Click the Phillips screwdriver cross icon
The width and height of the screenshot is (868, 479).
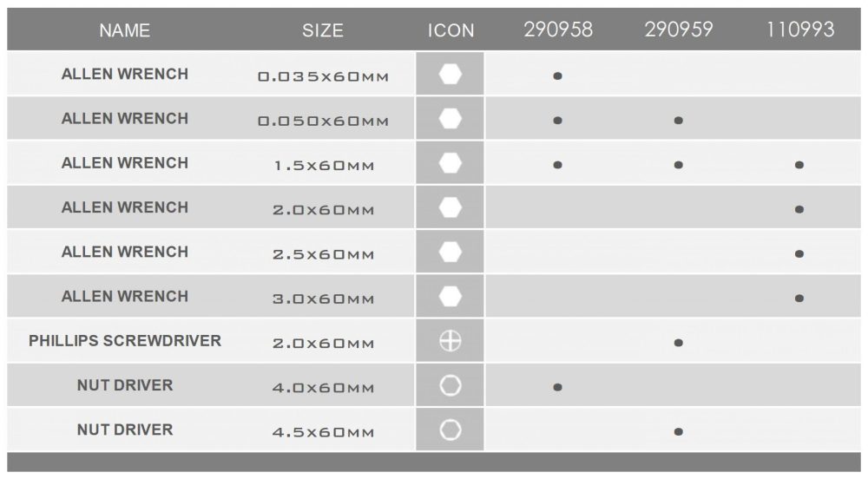coord(450,341)
